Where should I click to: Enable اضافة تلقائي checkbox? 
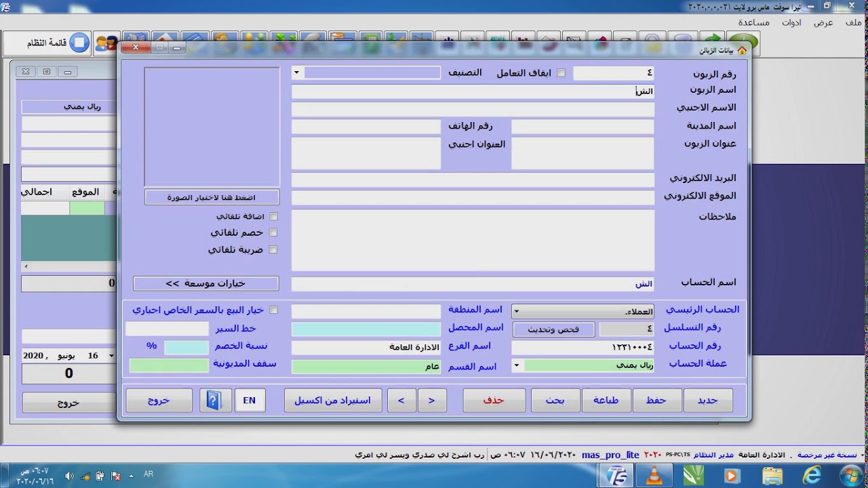273,216
